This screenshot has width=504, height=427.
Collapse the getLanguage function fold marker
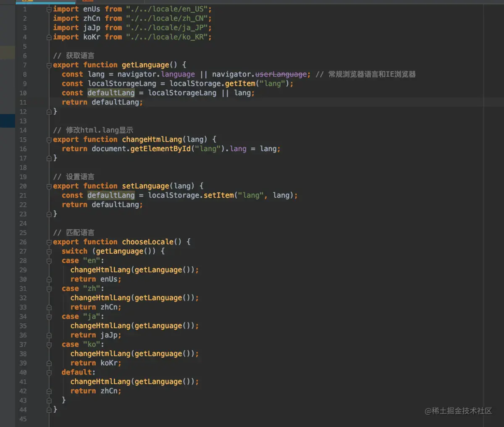pyautogui.click(x=49, y=65)
